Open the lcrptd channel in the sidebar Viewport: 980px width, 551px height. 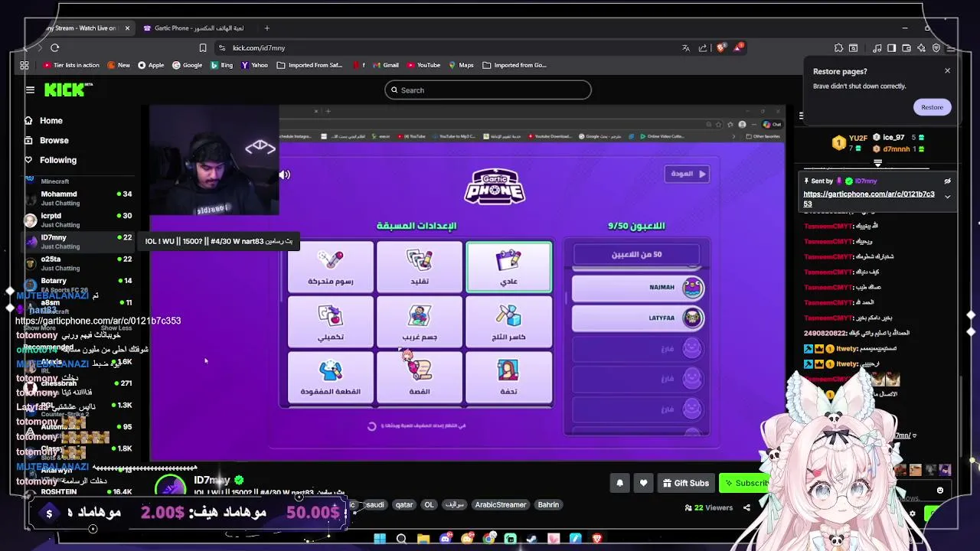click(79, 220)
